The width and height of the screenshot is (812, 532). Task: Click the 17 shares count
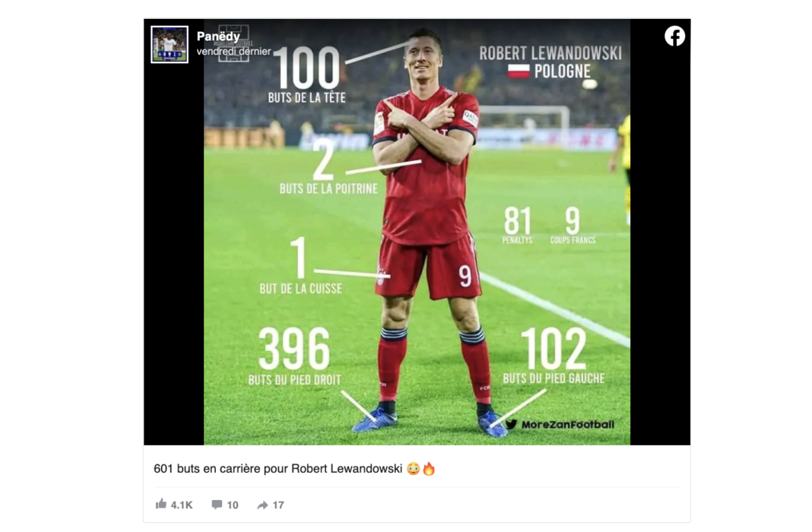pyautogui.click(x=278, y=505)
